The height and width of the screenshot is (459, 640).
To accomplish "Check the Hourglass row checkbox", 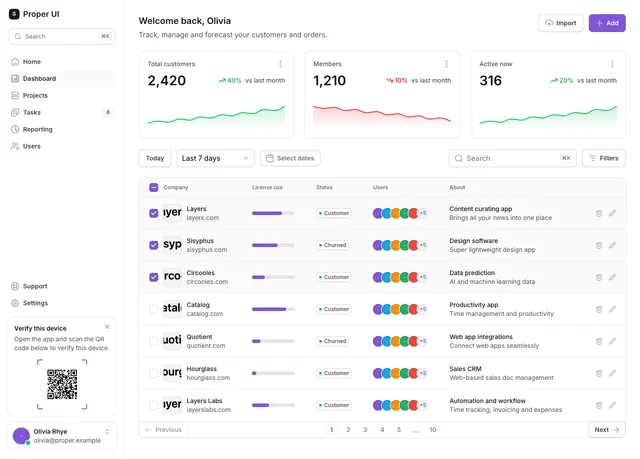I will [153, 373].
